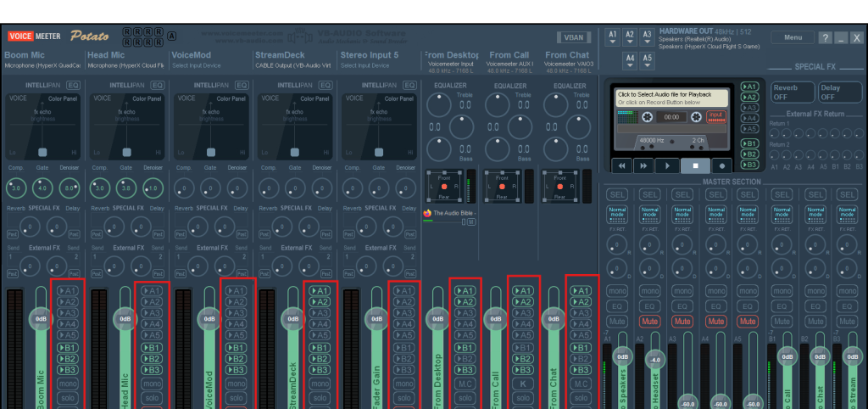868x409 pixels.
Task: Click the StreamDeck Intellipan voice panel
Action: (x=294, y=127)
